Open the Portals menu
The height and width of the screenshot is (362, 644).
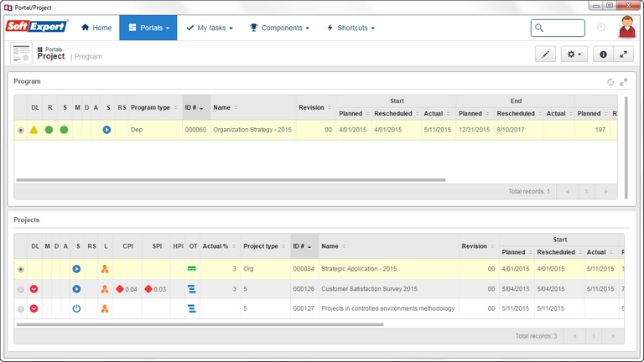point(148,28)
